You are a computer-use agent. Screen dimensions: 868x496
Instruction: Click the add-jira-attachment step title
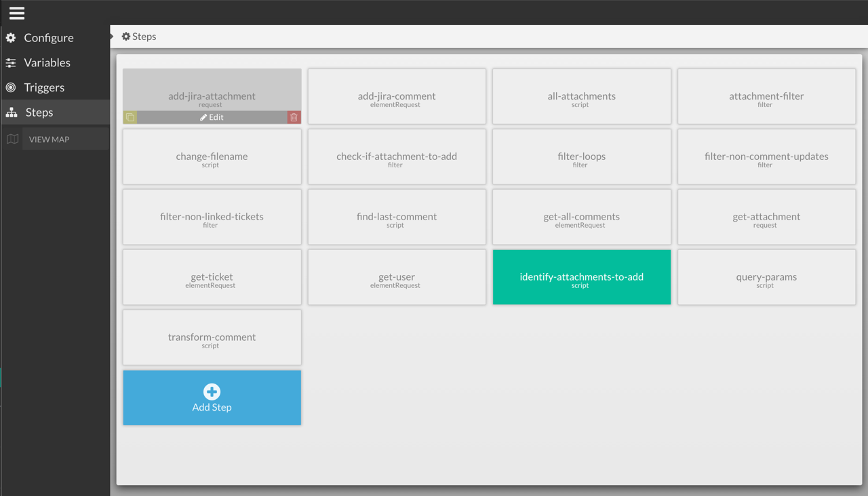pyautogui.click(x=212, y=96)
